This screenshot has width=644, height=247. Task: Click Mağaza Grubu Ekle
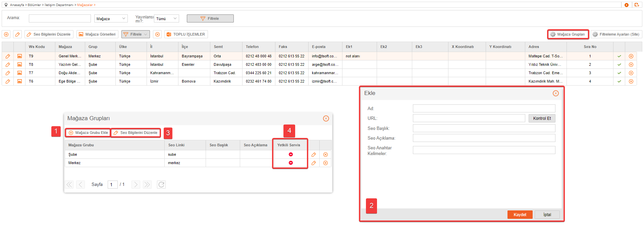88,133
